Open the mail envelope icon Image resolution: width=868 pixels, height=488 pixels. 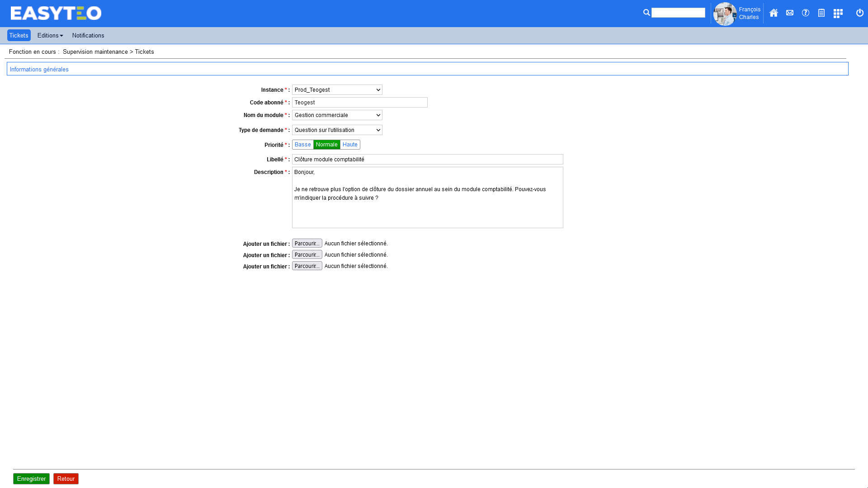tap(790, 13)
